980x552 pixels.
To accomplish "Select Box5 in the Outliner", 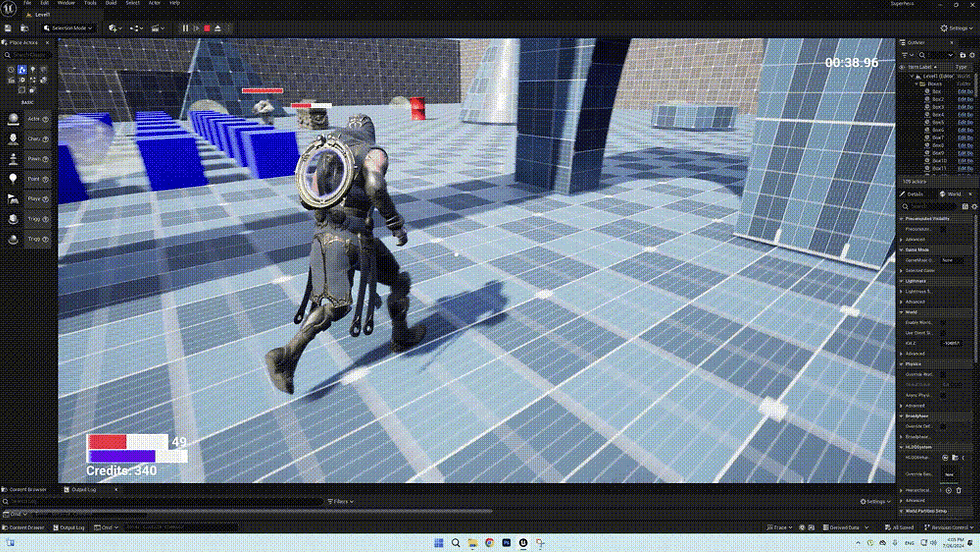I will [938, 123].
